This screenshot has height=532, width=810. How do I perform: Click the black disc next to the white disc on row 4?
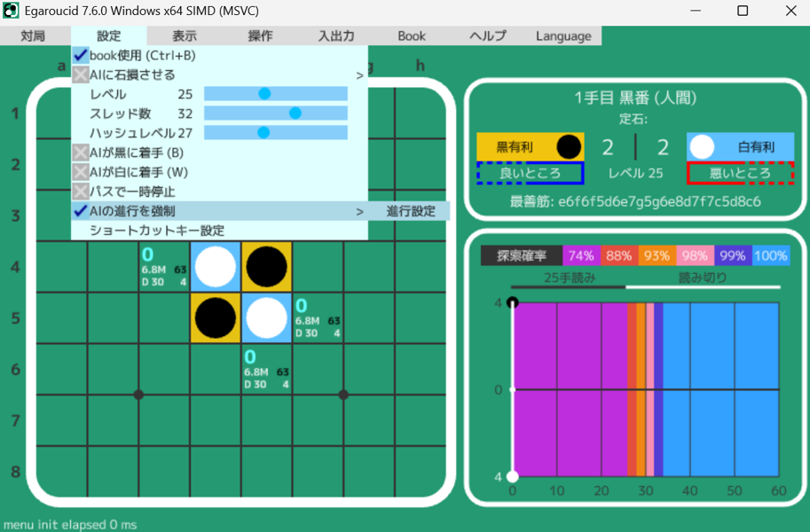(x=267, y=267)
